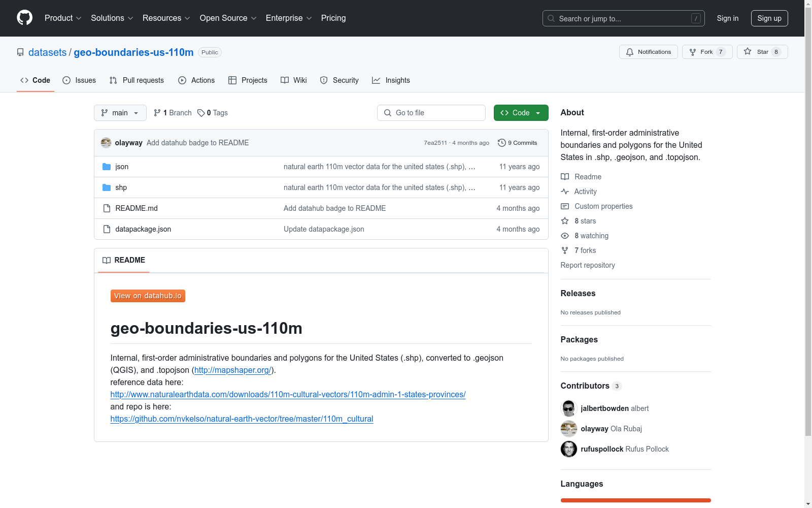Image resolution: width=812 pixels, height=508 pixels.
Task: Click the search magnifier icon in the header
Action: 551,18
